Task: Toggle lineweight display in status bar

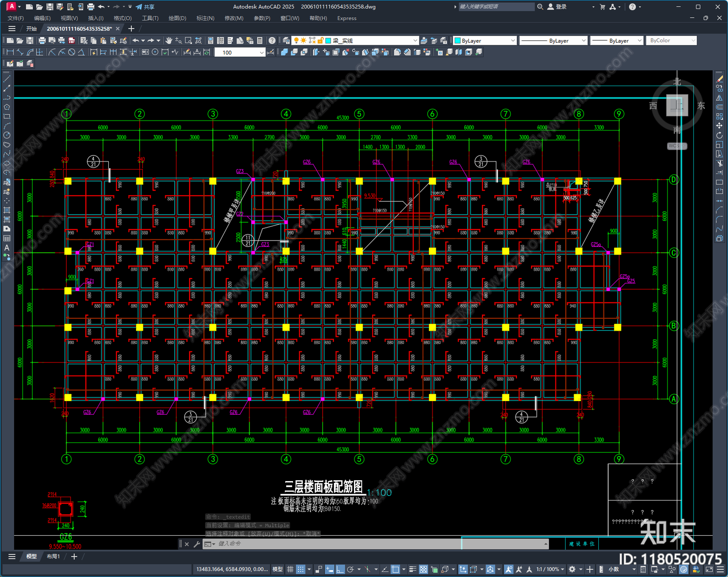Action: tap(413, 569)
